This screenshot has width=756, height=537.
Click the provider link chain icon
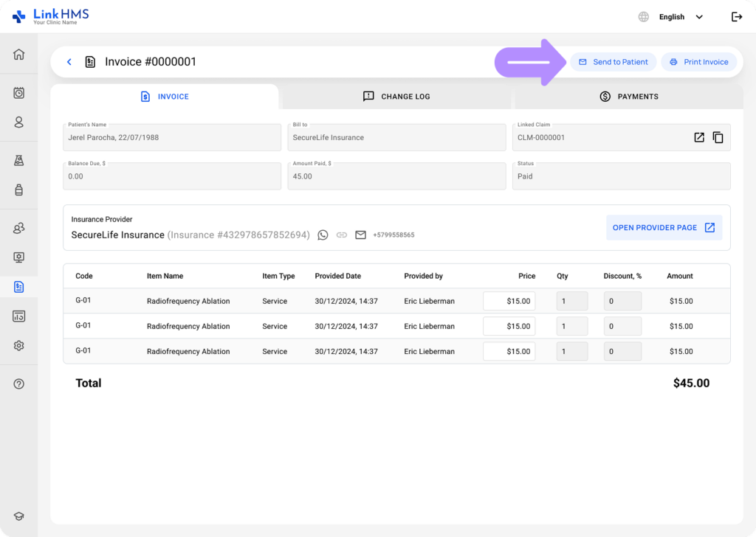click(341, 235)
